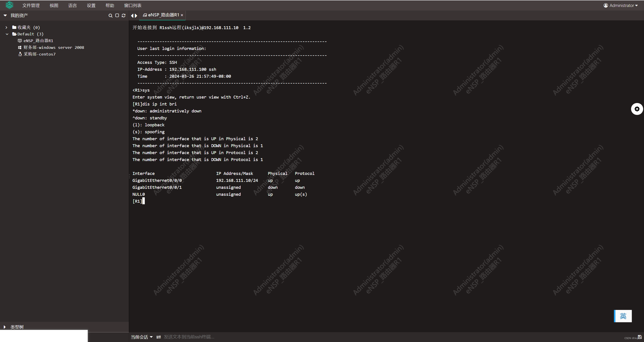Toggle the maximize panel square icon in sidebar

(x=117, y=15)
